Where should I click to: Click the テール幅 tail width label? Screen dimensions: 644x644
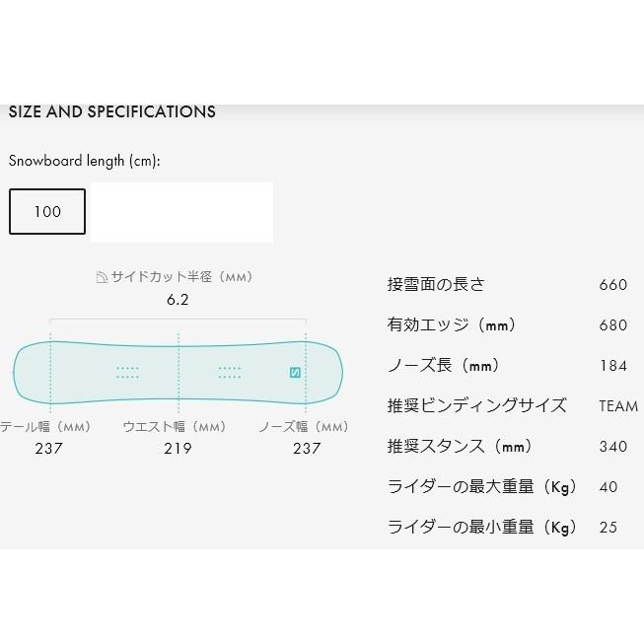click(x=44, y=427)
